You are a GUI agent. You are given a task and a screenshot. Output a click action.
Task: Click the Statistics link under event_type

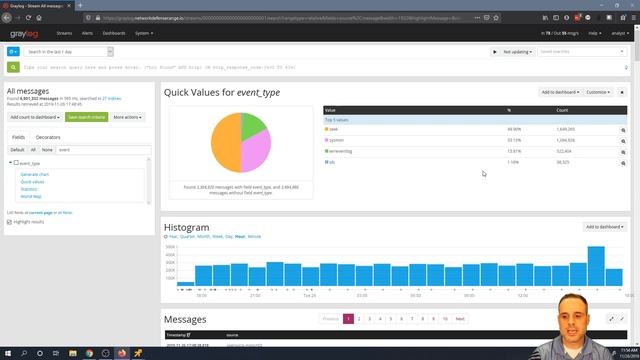pos(29,189)
